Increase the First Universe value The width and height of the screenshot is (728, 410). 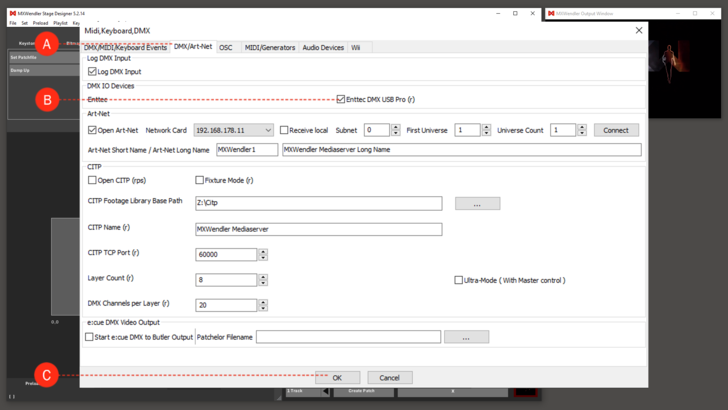click(486, 127)
